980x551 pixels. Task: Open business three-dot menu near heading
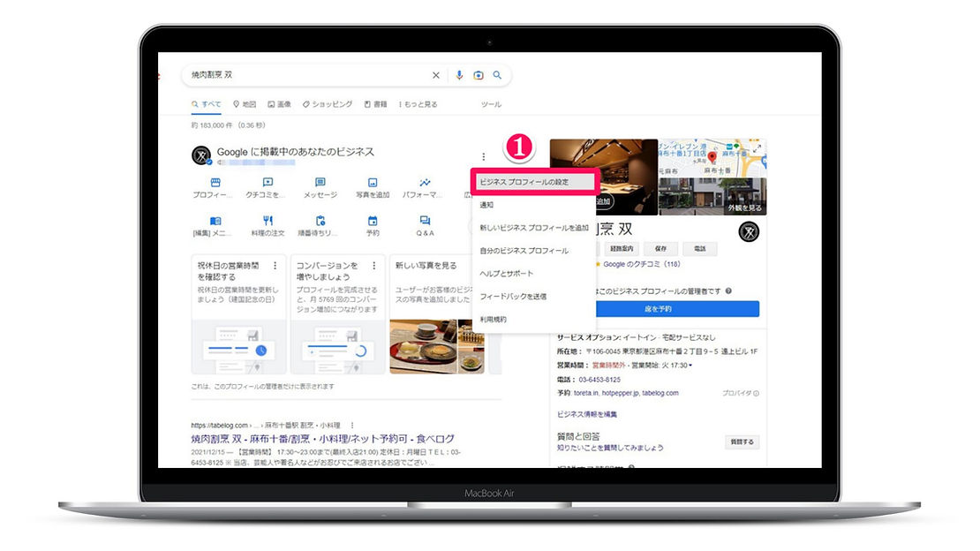tap(484, 156)
